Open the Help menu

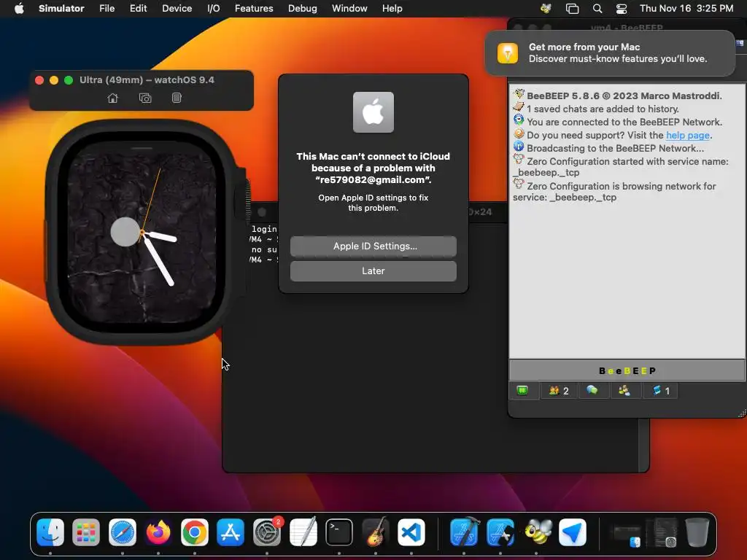click(392, 9)
